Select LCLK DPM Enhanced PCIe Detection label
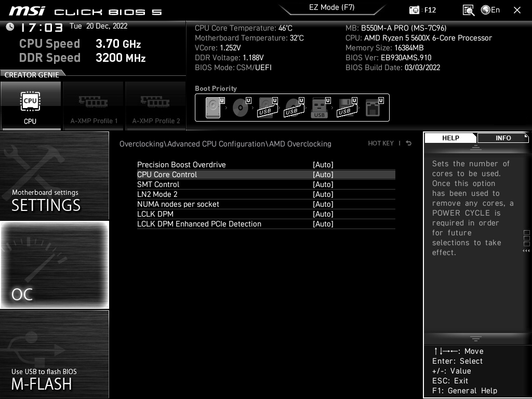Screen dimensions: 532x399 [199, 223]
